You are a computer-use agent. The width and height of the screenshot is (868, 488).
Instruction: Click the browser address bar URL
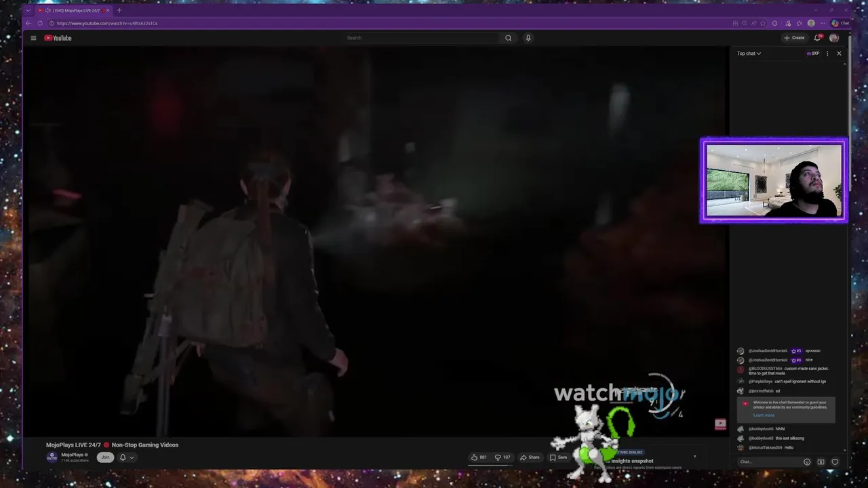coord(107,23)
